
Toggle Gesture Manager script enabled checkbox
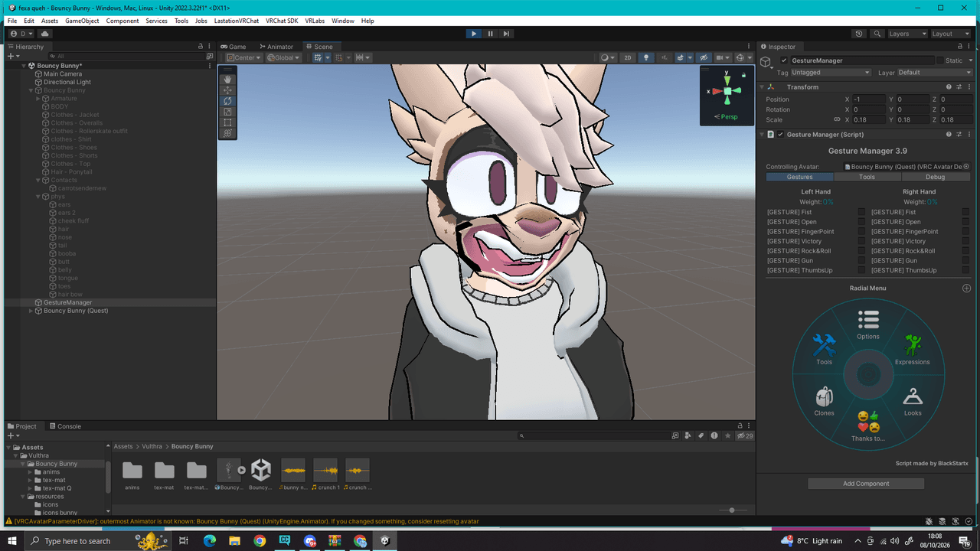780,135
